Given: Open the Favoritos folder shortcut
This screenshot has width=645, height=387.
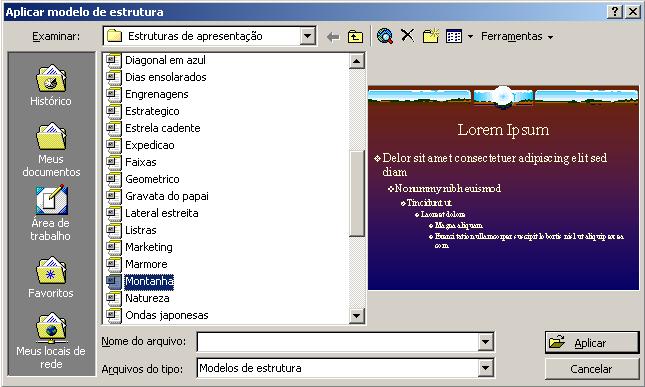Looking at the screenshot, I should (x=51, y=278).
